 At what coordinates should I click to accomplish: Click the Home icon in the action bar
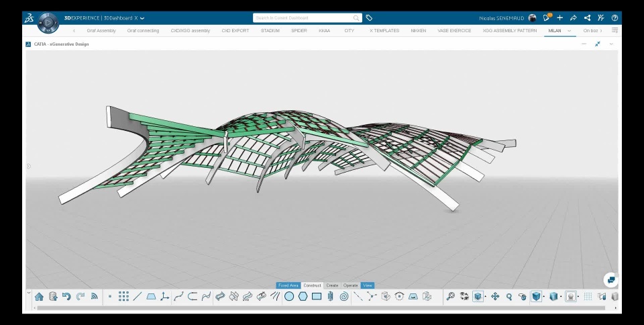pos(39,296)
